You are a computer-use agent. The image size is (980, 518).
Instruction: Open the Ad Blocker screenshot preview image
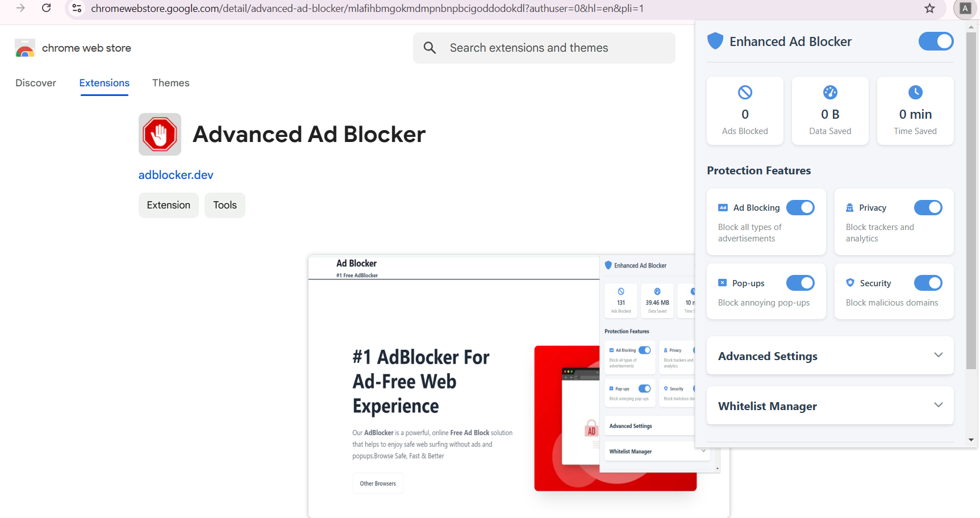tap(519, 386)
